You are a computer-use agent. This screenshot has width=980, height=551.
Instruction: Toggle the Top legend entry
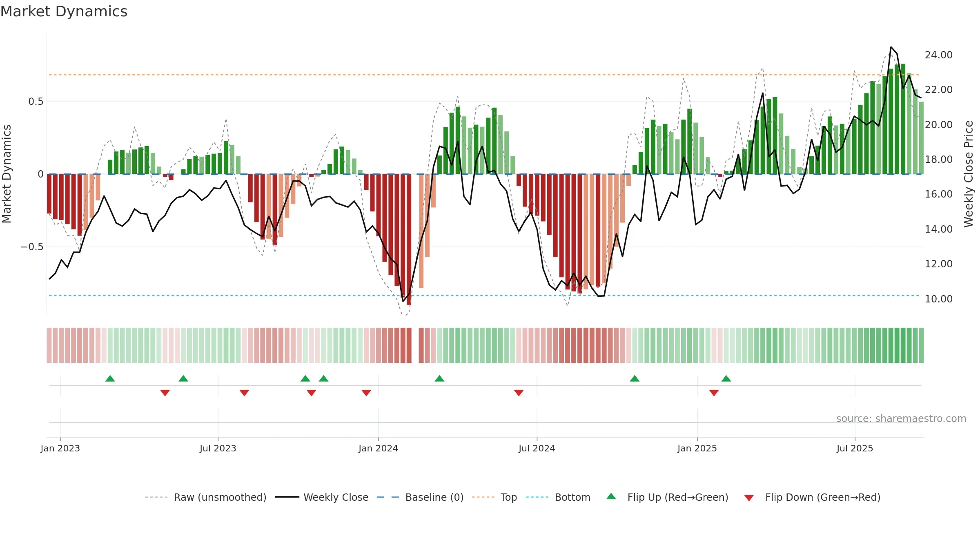[494, 497]
